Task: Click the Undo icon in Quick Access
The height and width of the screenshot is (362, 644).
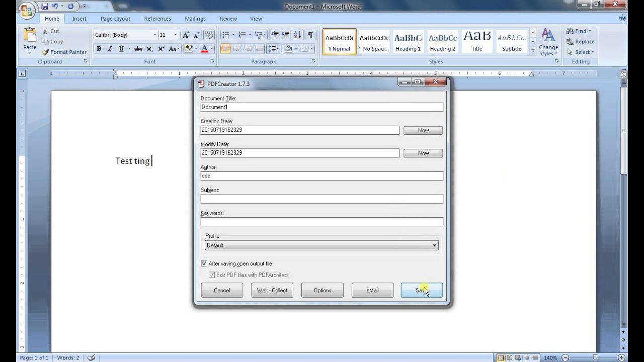Action: coord(55,7)
